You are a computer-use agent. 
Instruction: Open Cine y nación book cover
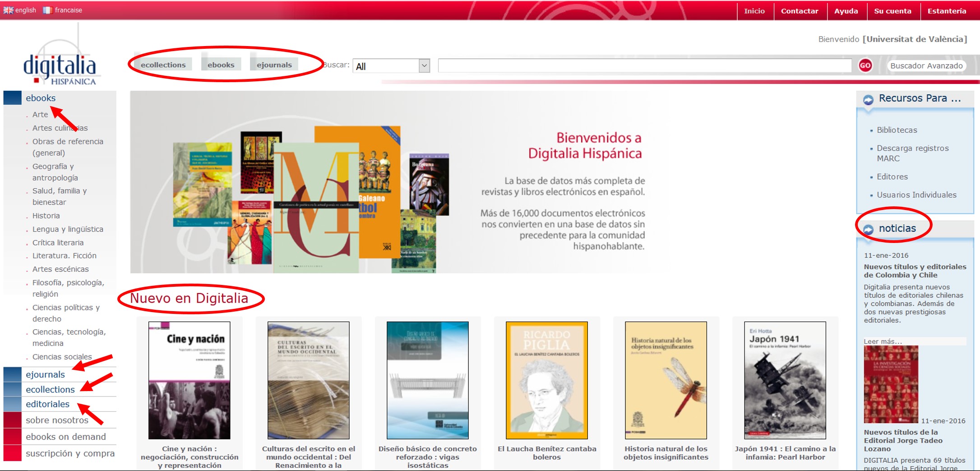tap(190, 380)
